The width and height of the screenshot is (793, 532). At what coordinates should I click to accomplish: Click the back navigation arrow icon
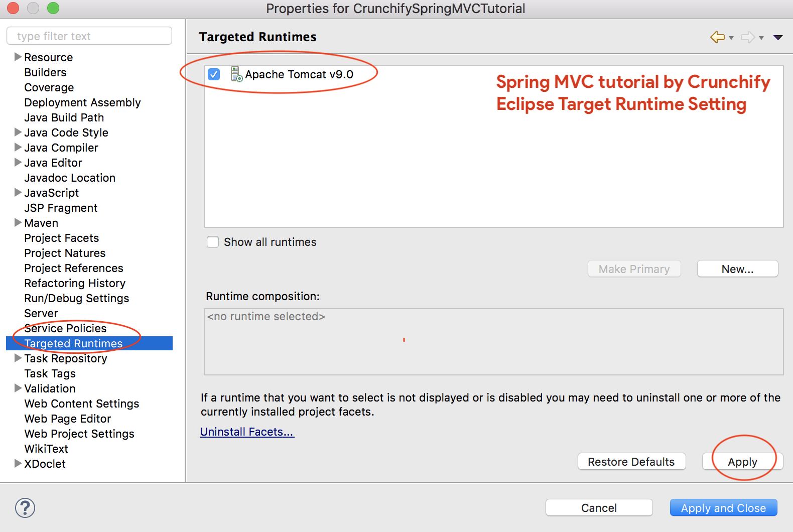[717, 37]
